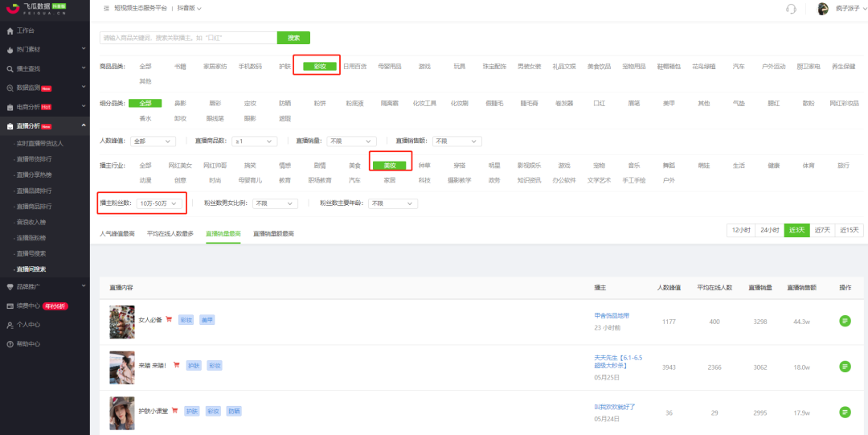Open the 粉丝数男女比例 dropdown
868x435 pixels.
[275, 204]
